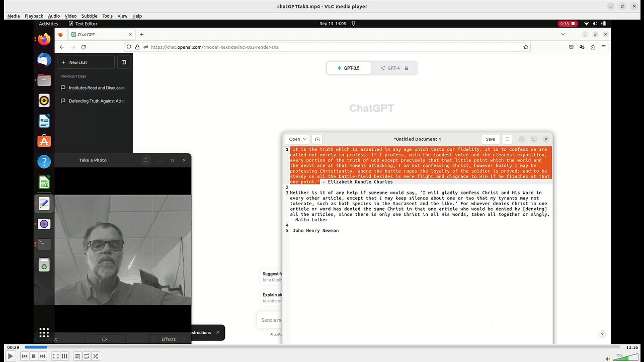The width and height of the screenshot is (644, 362).
Task: Open the Terminal from the dock
Action: [44, 244]
